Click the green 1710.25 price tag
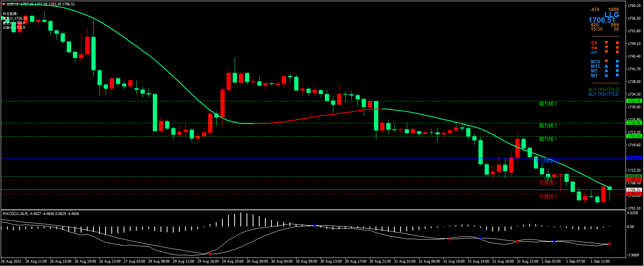Viewport: 644px width, 266px height. (x=634, y=177)
